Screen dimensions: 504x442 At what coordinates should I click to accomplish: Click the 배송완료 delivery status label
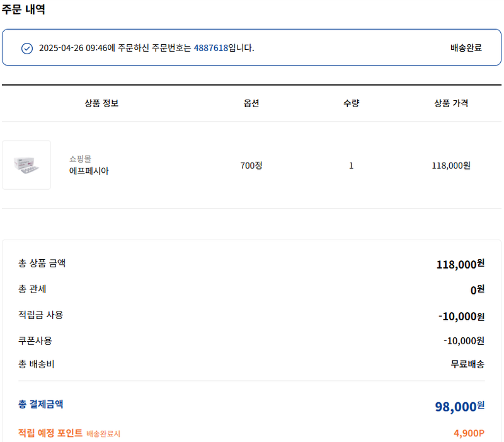click(x=466, y=48)
